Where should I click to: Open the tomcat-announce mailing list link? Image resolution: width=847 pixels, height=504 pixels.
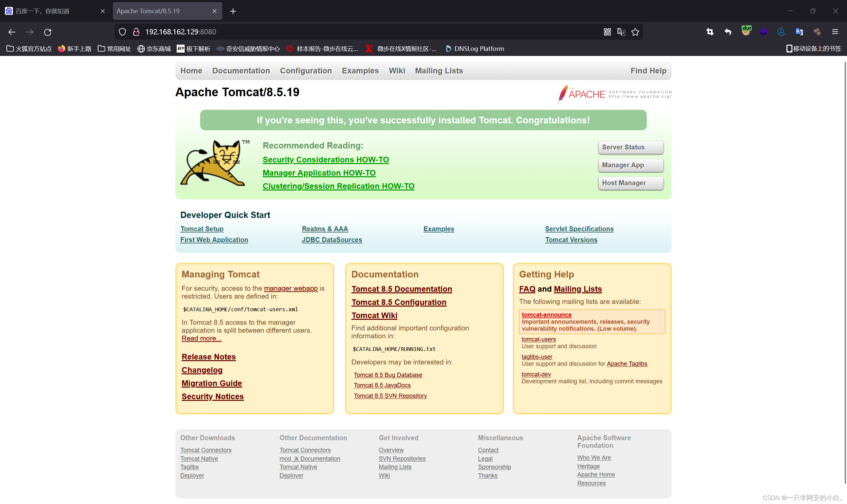(546, 315)
